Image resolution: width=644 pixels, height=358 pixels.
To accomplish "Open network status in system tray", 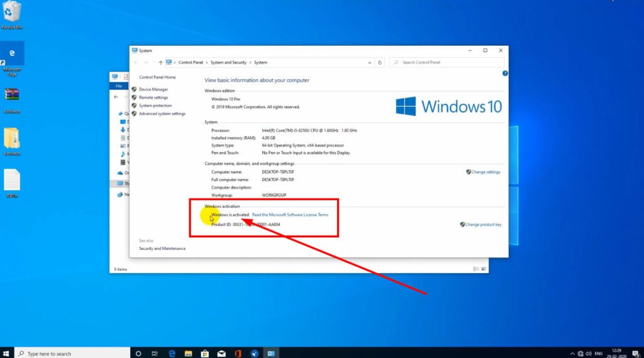I will tap(580, 354).
